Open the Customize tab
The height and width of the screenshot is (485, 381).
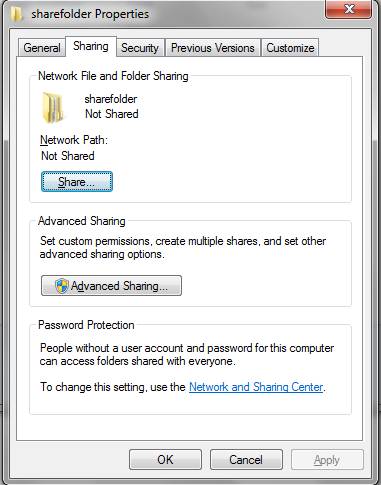[290, 48]
